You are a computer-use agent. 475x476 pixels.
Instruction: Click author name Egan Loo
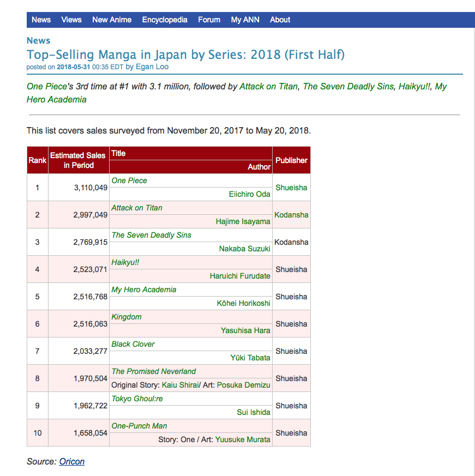click(x=152, y=67)
